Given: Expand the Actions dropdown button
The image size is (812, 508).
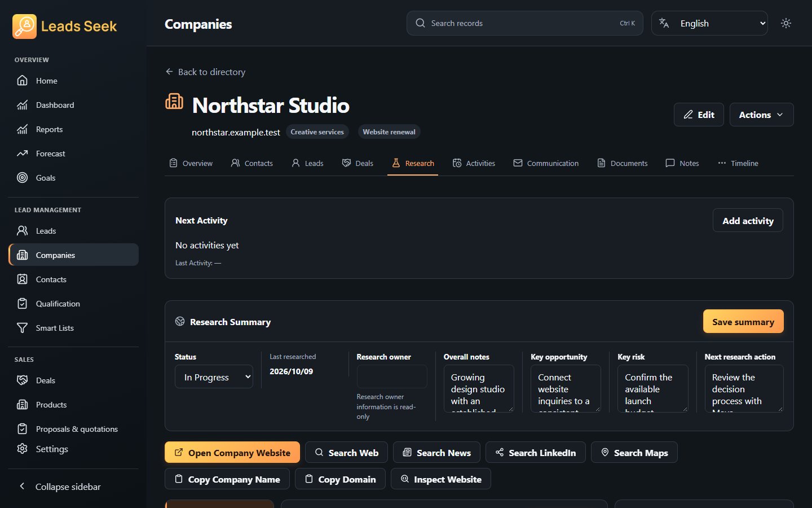Looking at the screenshot, I should click(x=761, y=115).
